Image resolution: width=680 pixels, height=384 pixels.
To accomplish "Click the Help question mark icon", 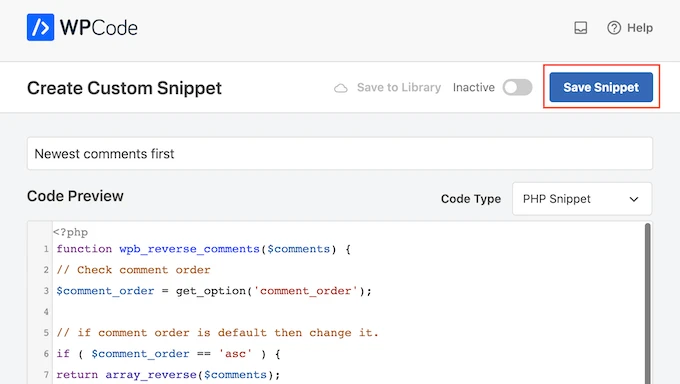I will pos(614,28).
